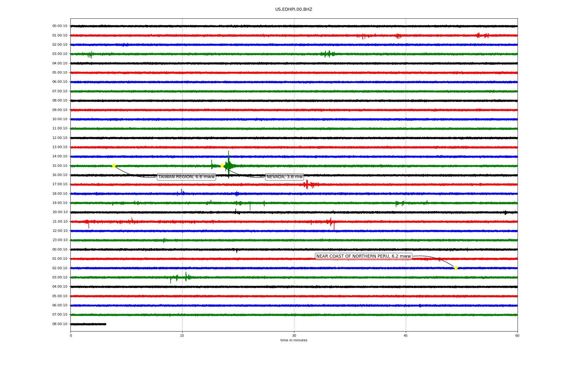Click the plot title US.EDHPI.00.BHZ
588x368 pixels.
click(x=294, y=10)
